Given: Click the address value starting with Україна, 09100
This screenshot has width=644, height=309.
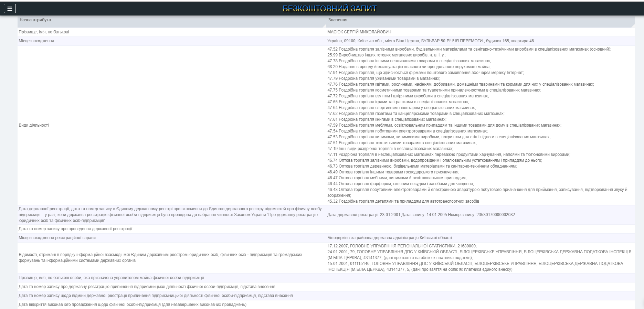Looking at the screenshot, I should 430,41.
